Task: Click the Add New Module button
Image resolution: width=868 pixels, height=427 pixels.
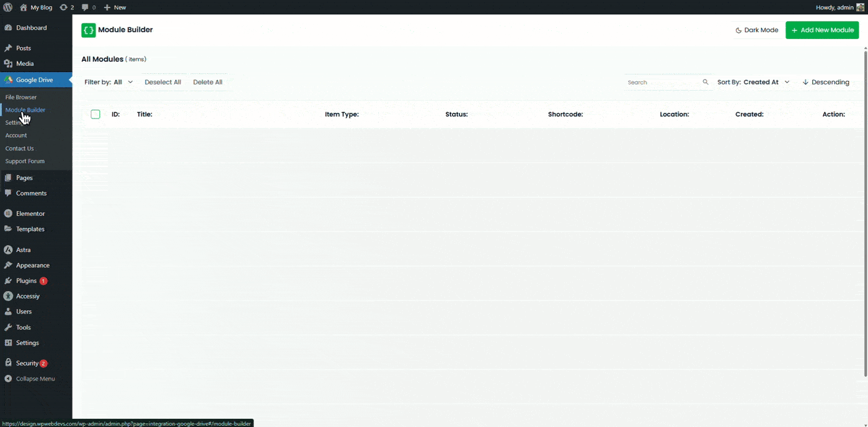Action: click(822, 29)
